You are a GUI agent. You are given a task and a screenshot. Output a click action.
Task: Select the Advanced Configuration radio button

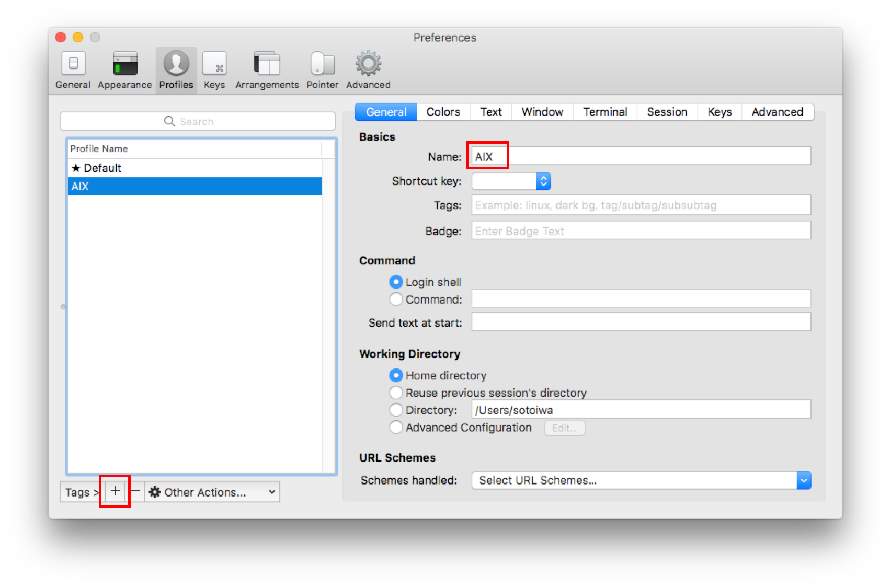click(x=396, y=427)
